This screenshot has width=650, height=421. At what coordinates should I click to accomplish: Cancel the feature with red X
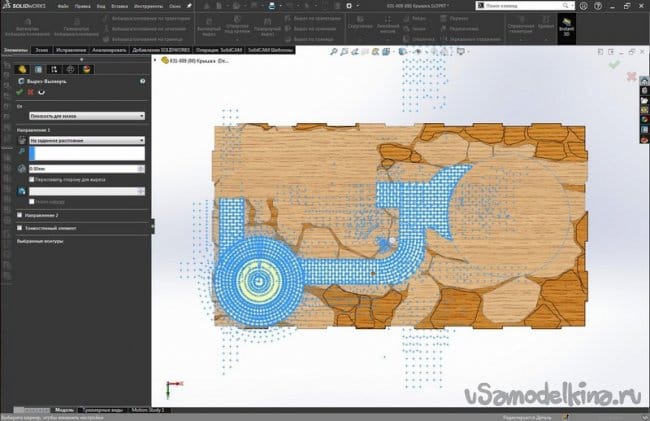(x=31, y=92)
